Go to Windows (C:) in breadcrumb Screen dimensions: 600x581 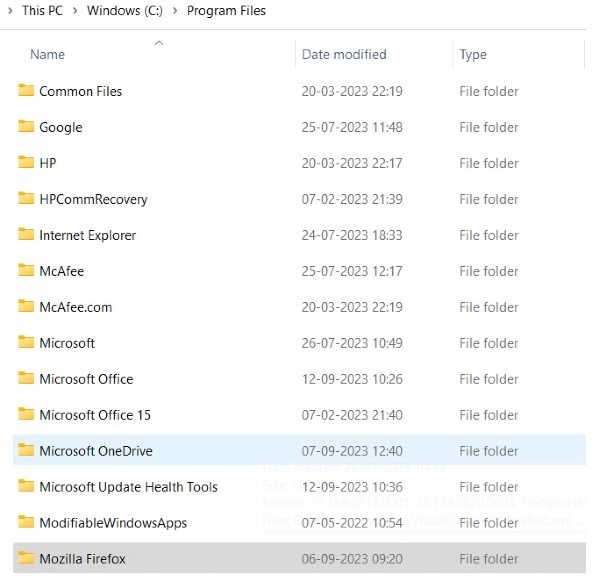125,11
